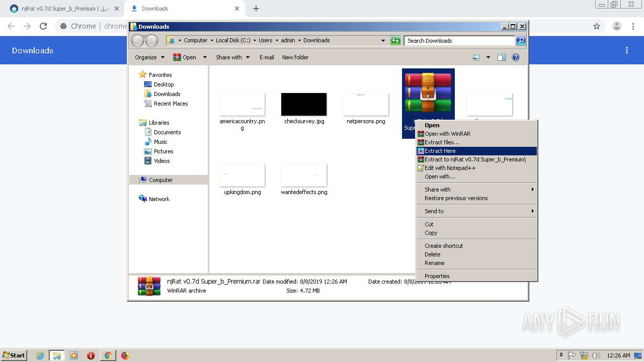644x362 pixels.
Task: Choose Restore previous versions
Action: [x=476, y=198]
